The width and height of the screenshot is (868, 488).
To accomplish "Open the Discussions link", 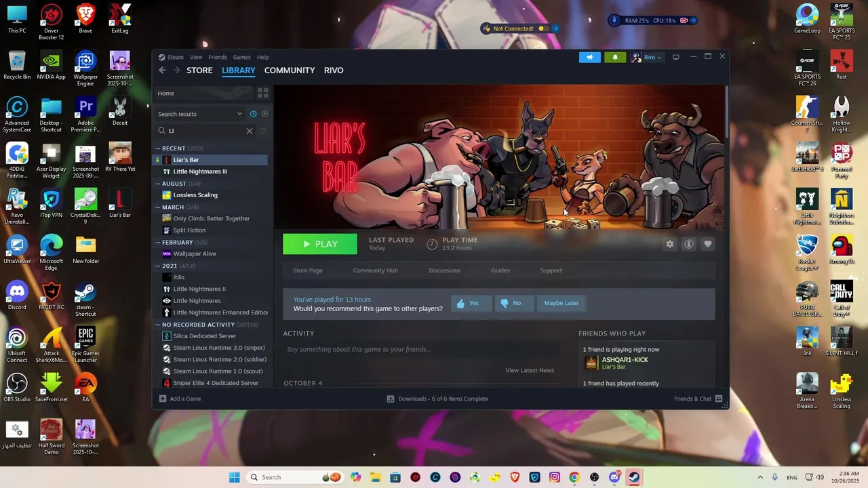I will click(x=444, y=270).
